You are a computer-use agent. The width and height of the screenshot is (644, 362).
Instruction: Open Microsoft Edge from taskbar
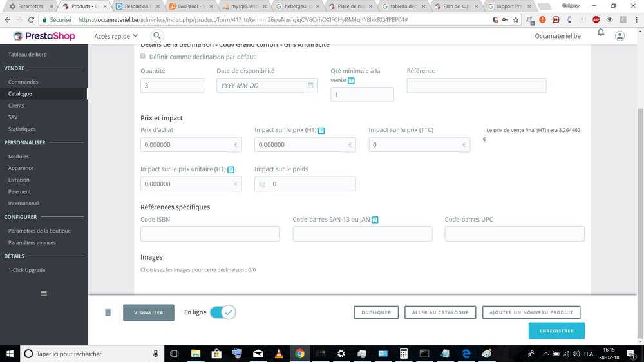[466, 354]
